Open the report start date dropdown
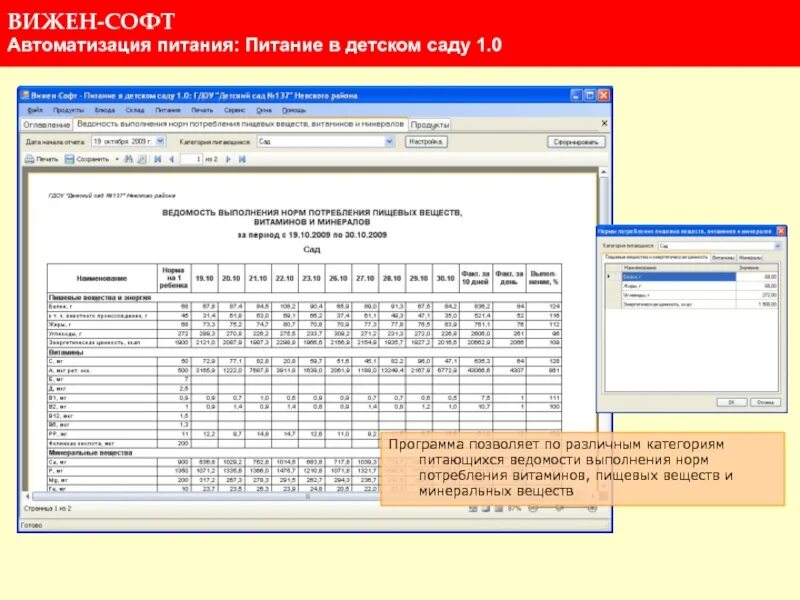 pyautogui.click(x=160, y=141)
